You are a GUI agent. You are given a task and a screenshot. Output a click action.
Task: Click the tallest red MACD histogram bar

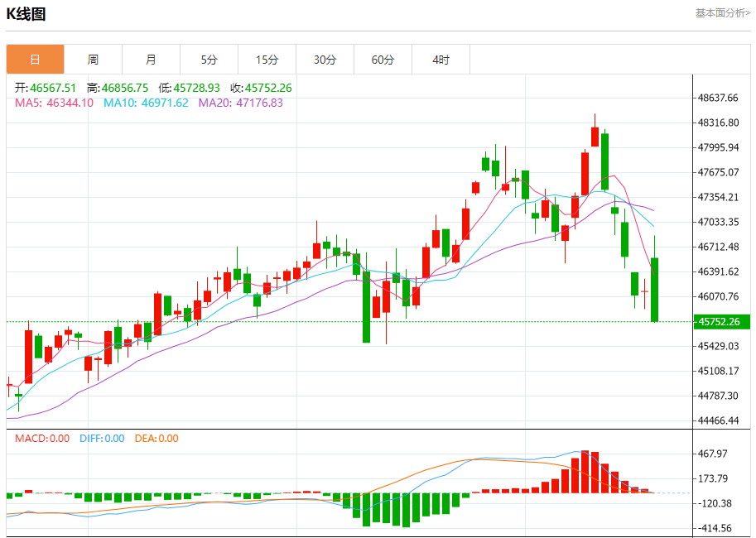pyautogui.click(x=585, y=472)
